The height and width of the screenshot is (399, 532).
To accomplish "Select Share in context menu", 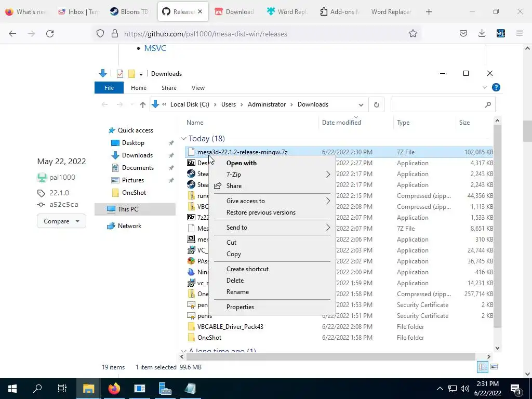I will [x=272, y=186].
